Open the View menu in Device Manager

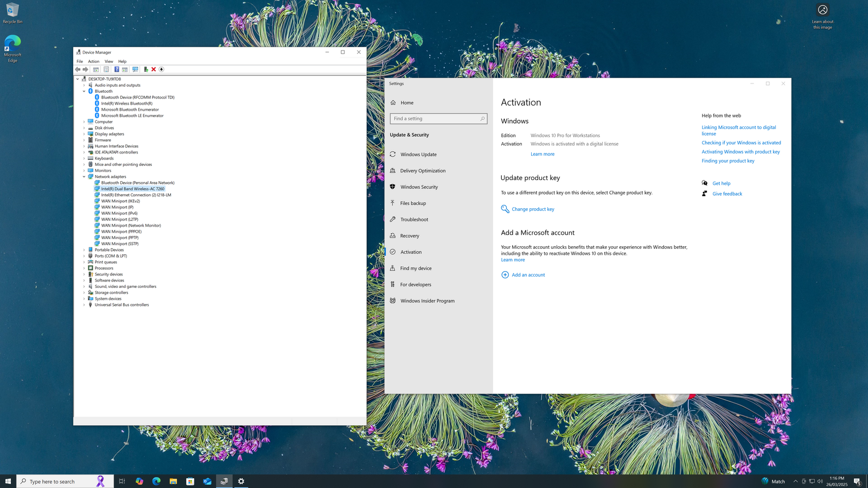click(x=108, y=61)
